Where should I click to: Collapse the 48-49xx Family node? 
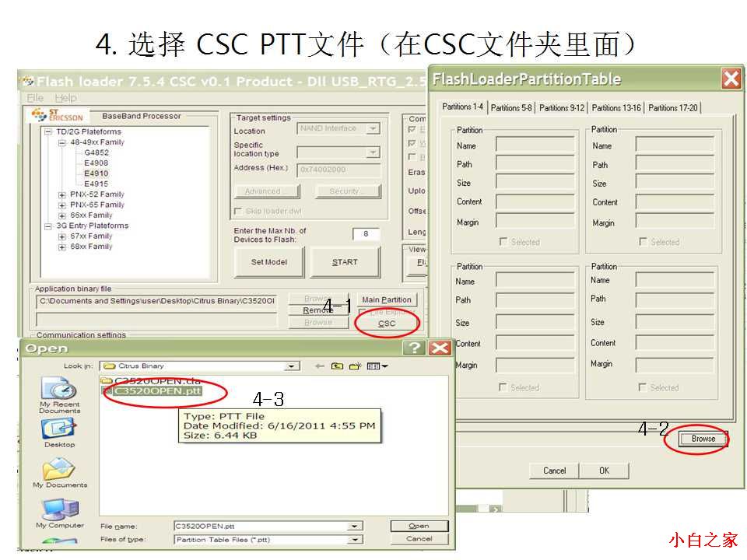click(62, 142)
